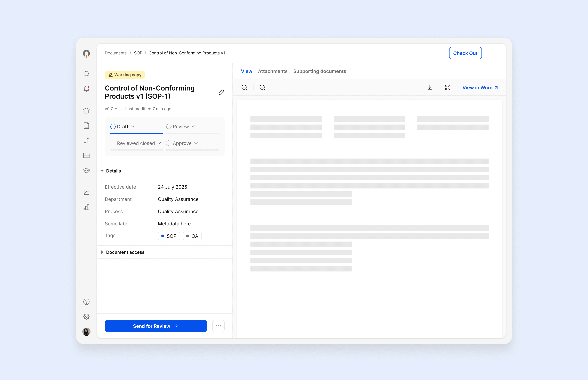Expand the Approve stage dropdown
The image size is (588, 380).
[182, 143]
